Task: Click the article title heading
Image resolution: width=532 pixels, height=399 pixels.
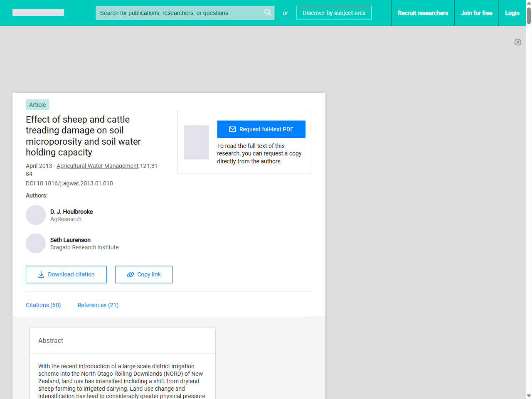Action: (x=83, y=136)
